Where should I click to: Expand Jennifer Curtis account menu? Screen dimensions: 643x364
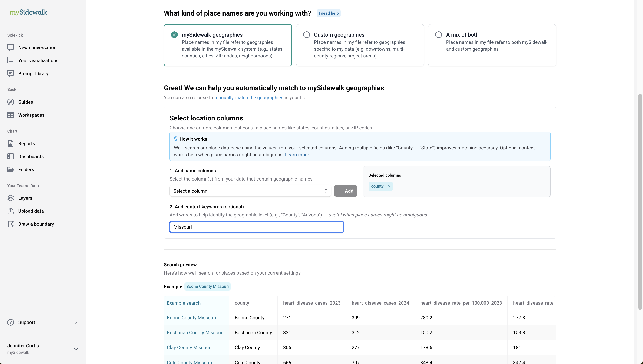[76, 349]
